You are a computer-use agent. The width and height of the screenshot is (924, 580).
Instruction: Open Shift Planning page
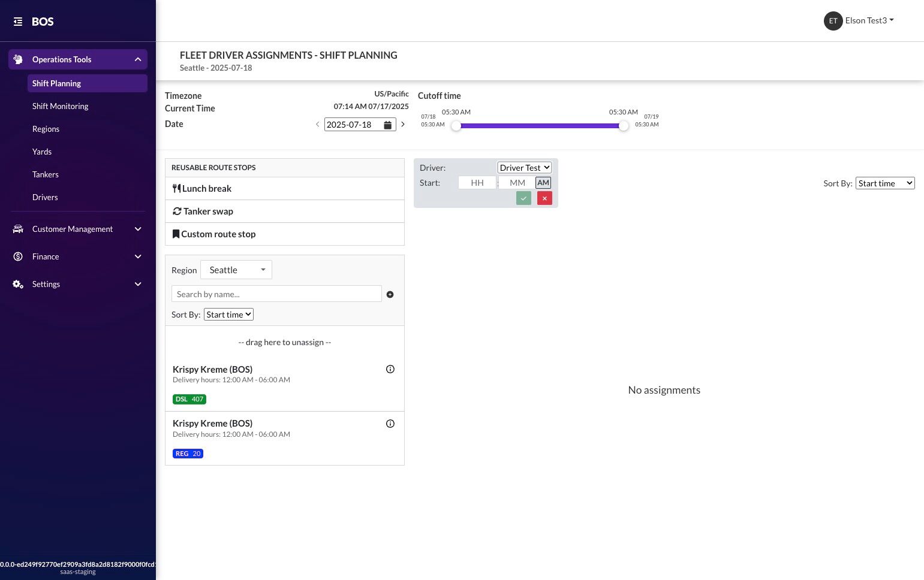coord(88,83)
